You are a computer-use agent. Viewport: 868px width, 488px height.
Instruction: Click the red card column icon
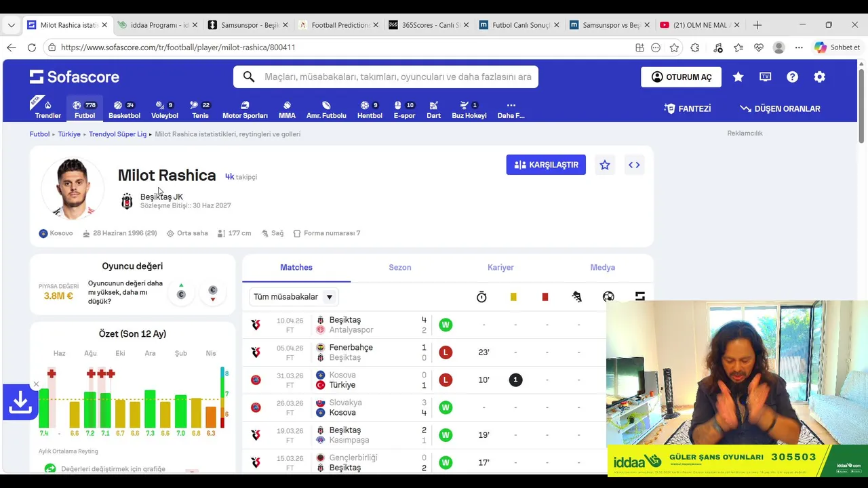click(545, 297)
